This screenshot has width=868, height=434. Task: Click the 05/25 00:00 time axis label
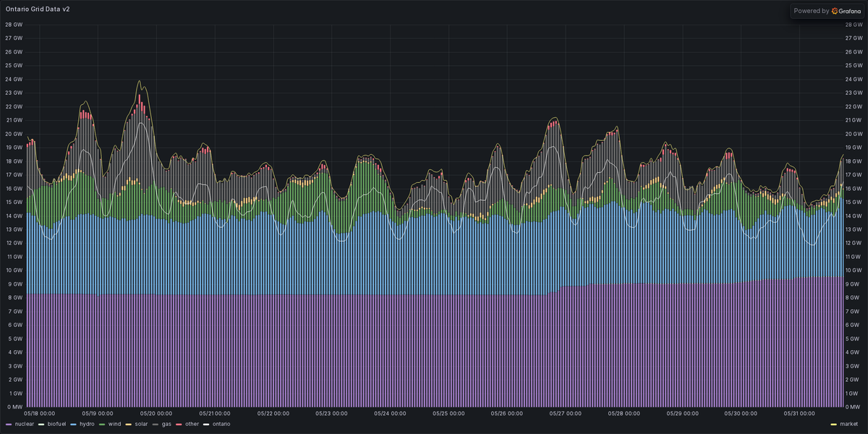pos(449,414)
